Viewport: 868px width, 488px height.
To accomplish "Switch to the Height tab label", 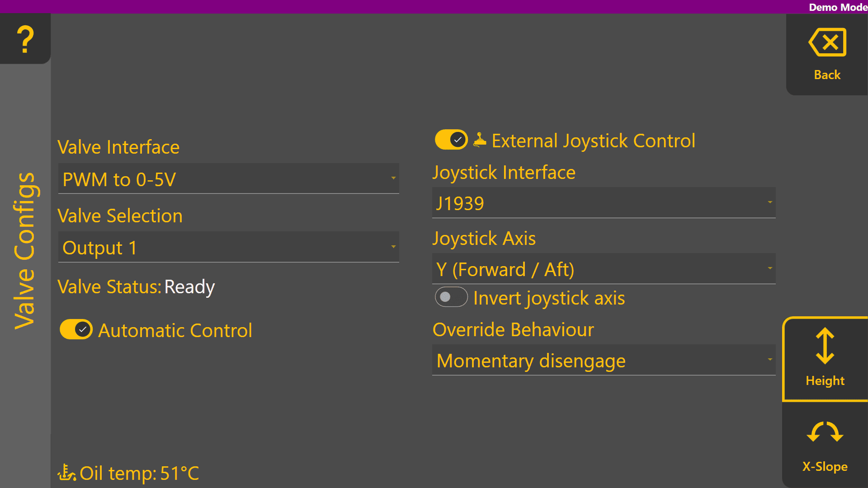I will [x=825, y=381].
